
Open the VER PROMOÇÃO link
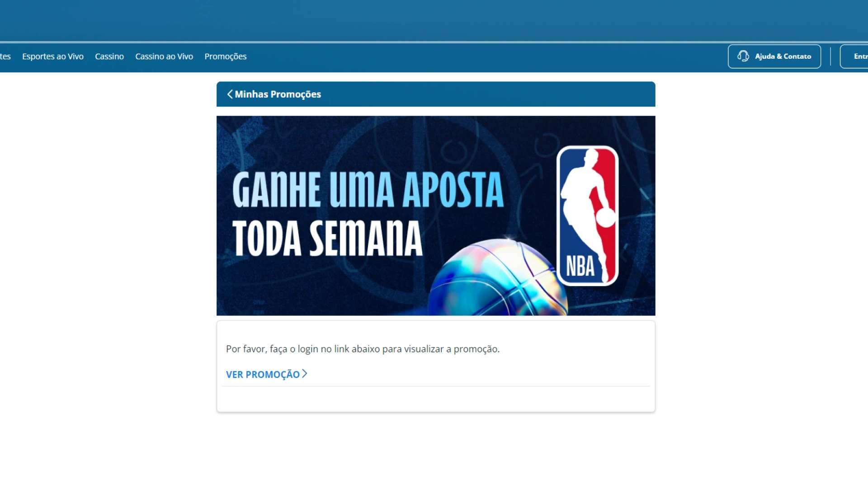click(262, 374)
